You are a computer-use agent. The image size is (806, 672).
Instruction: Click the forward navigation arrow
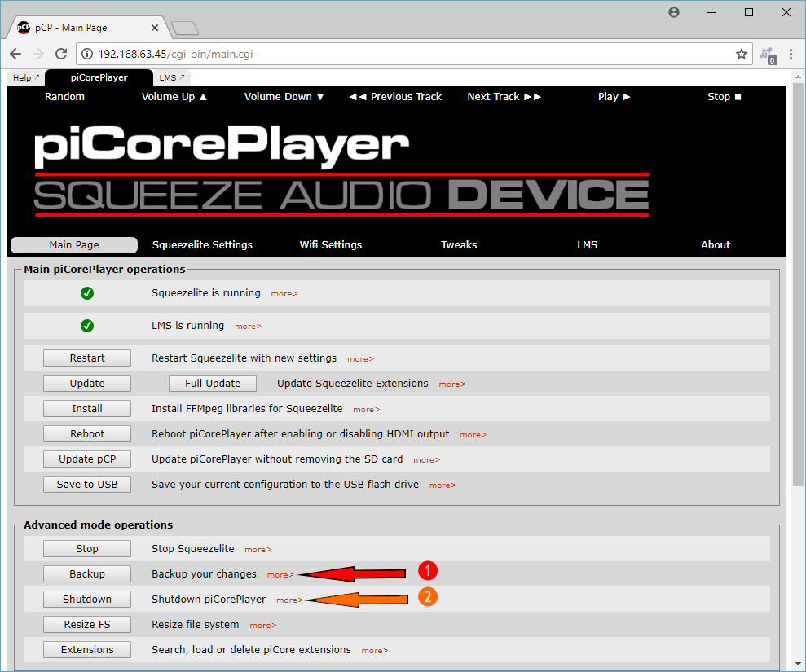[38, 54]
